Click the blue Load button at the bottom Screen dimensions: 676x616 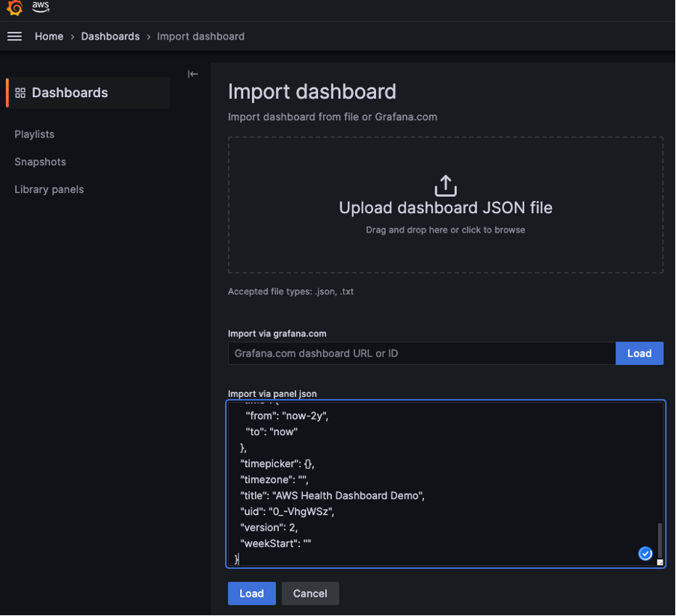coord(251,593)
